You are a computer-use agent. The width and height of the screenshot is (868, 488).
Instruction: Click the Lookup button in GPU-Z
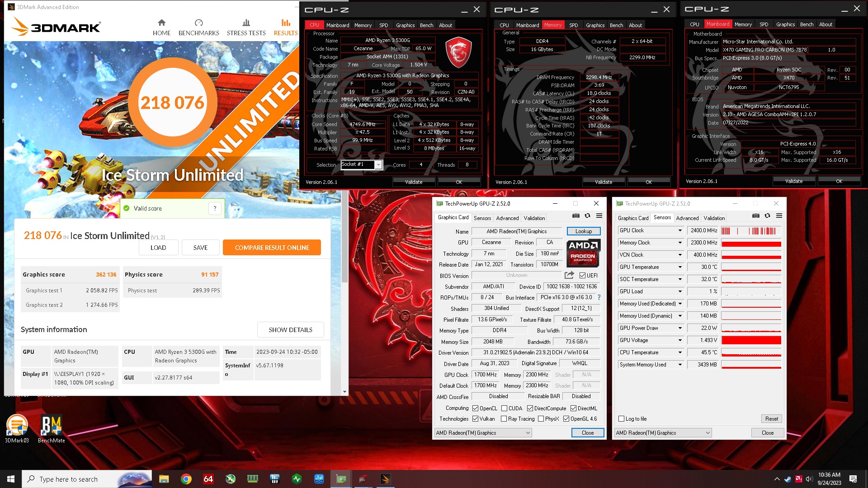click(583, 231)
